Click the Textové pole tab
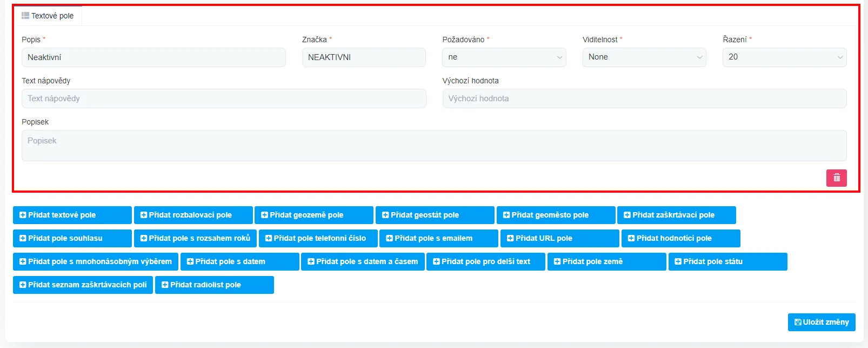 (x=48, y=16)
